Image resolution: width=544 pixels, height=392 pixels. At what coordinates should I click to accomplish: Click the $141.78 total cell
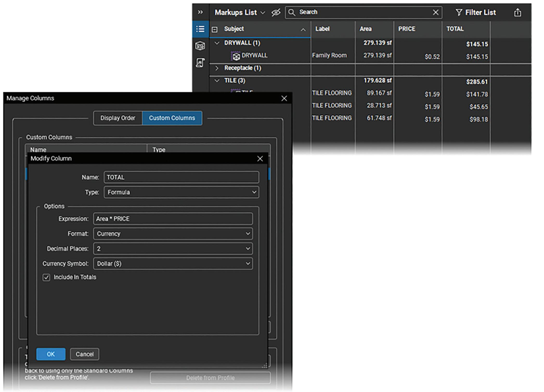coord(477,94)
